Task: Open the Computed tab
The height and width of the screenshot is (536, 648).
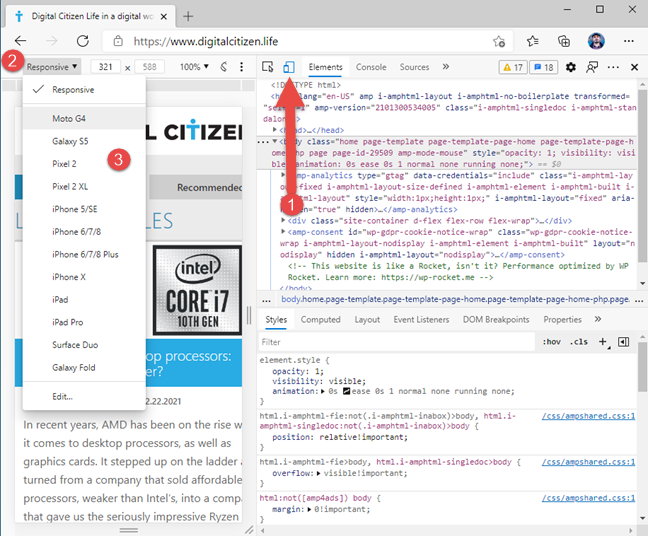Action: tap(320, 319)
